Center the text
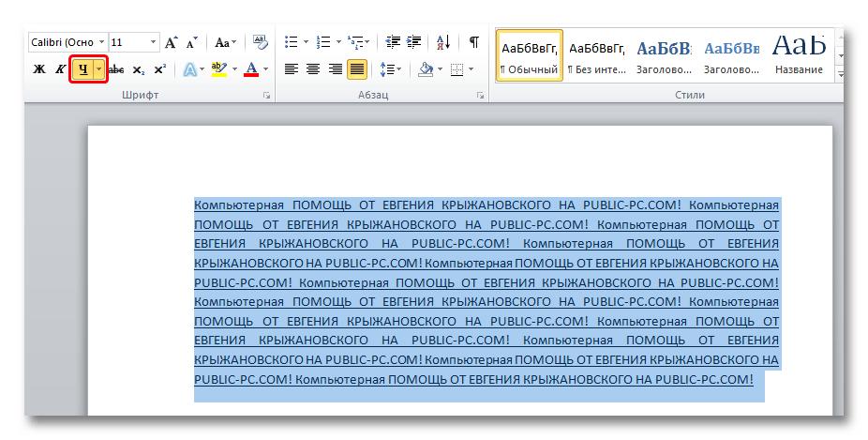This screenshot has height=440, width=868. 313,69
